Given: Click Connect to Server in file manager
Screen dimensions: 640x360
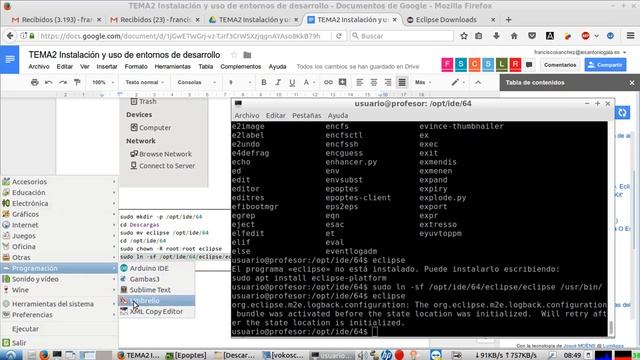Looking at the screenshot, I should click(162, 166).
